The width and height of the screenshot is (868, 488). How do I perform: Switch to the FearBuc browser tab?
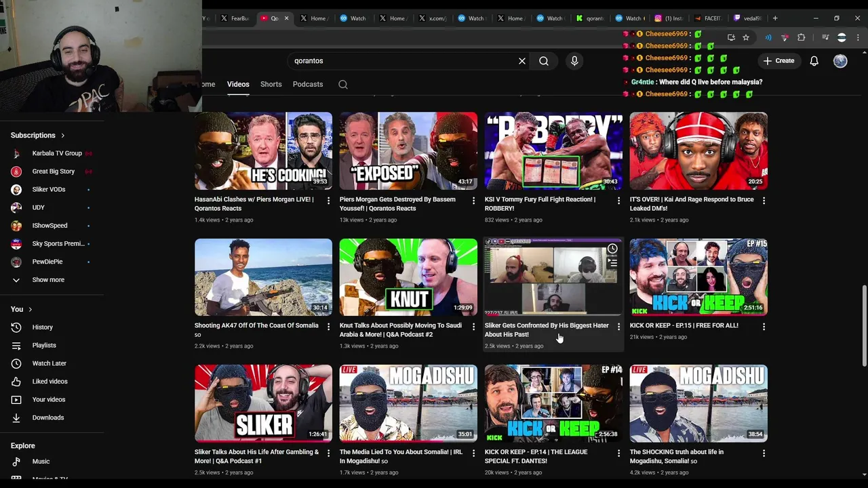pyautogui.click(x=235, y=18)
